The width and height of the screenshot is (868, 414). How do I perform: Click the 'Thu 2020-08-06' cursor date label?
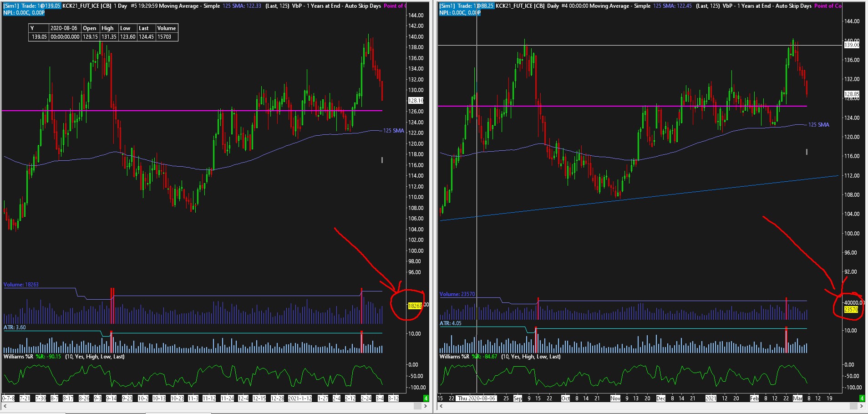click(476, 399)
